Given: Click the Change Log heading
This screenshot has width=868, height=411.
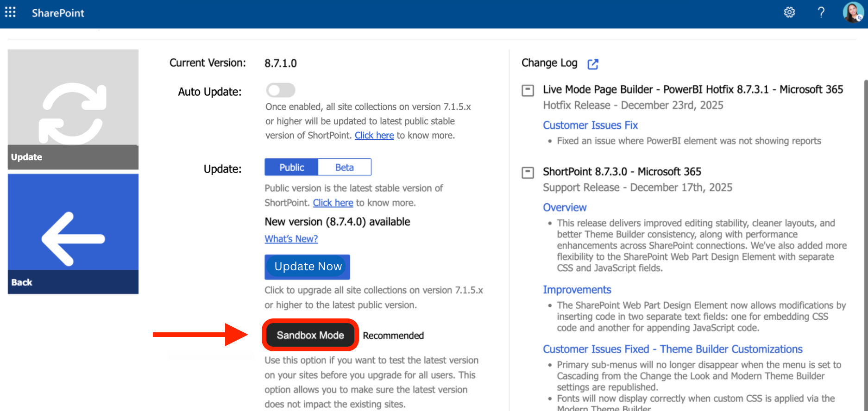Looking at the screenshot, I should tap(549, 63).
